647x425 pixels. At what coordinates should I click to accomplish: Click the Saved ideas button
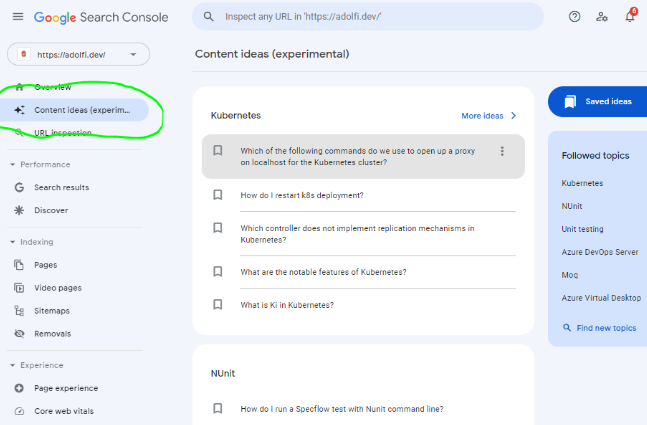(597, 102)
